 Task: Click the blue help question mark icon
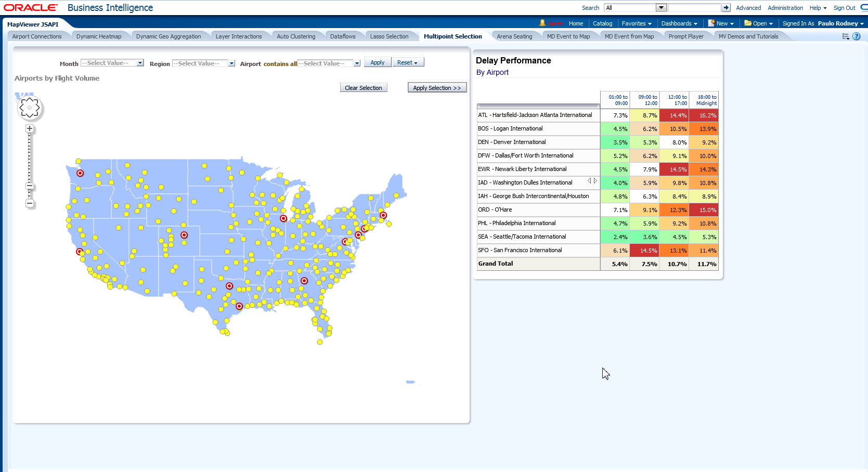pos(857,36)
